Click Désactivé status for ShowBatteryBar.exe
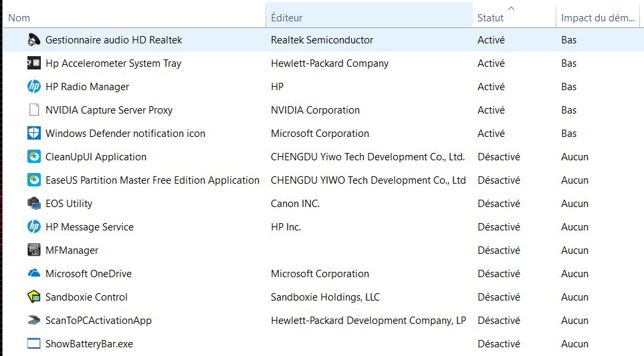This screenshot has width=644, height=356. click(x=498, y=344)
